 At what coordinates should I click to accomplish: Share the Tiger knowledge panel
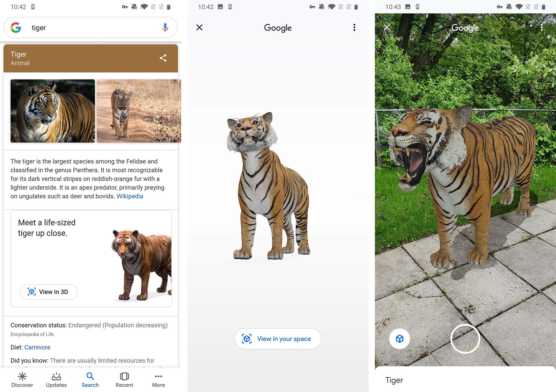[163, 58]
